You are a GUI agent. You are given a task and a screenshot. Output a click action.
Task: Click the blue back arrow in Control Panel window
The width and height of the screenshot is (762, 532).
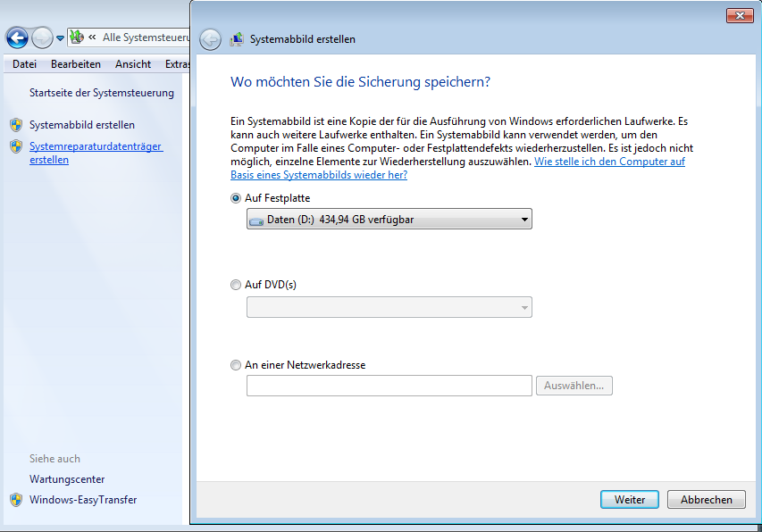pos(17,37)
